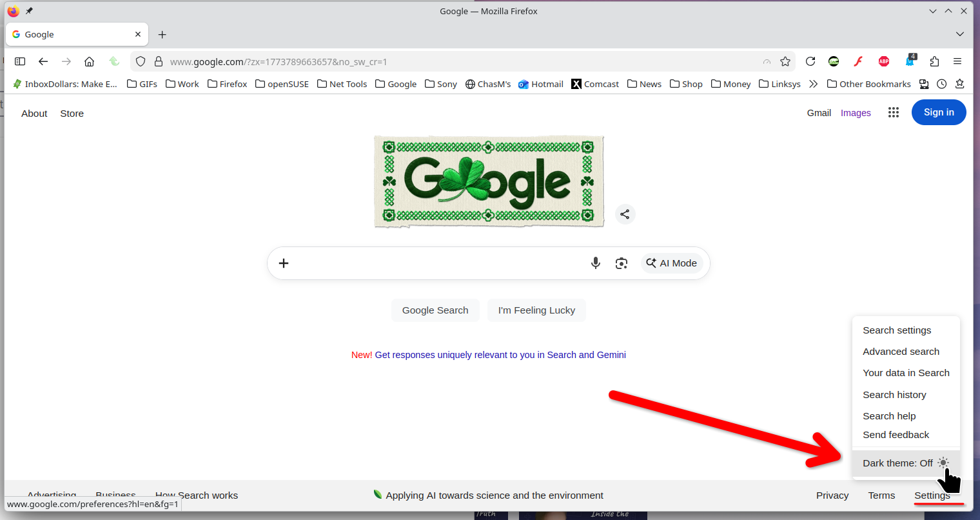980x520 pixels.
Task: Open the Firefox application menu
Action: (957, 61)
